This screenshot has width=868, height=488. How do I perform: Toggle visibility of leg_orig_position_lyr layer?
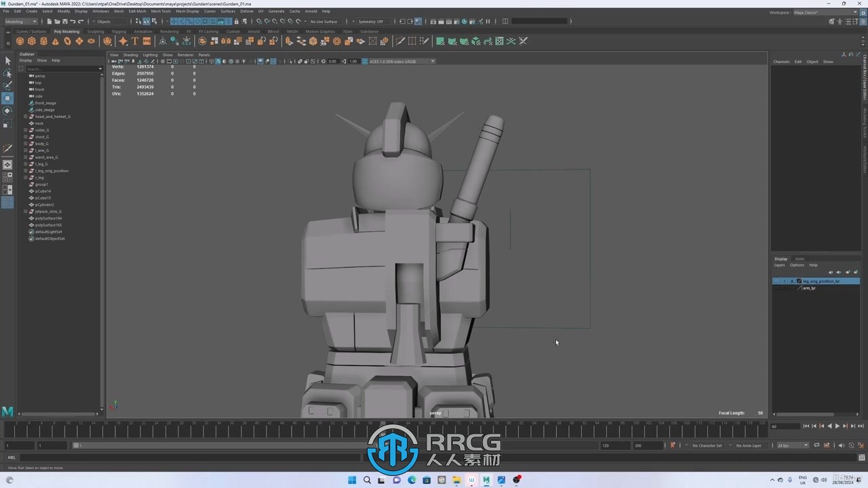click(x=776, y=281)
